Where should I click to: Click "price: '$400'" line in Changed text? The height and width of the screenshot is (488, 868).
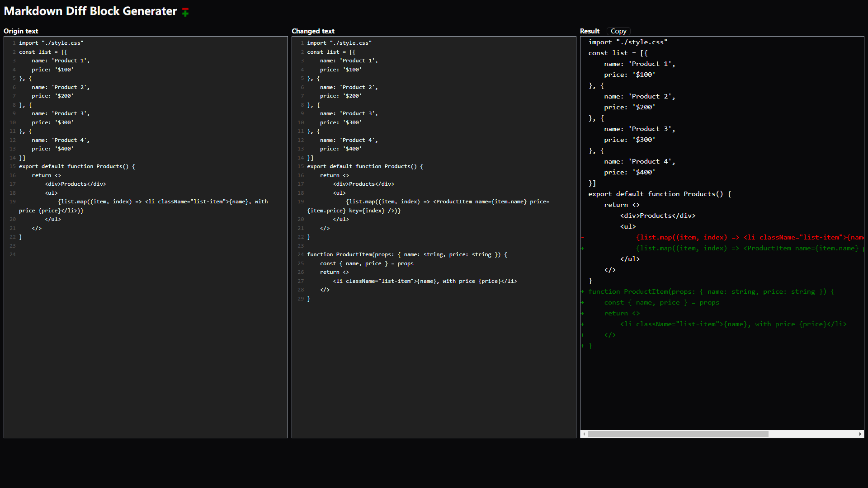click(341, 149)
